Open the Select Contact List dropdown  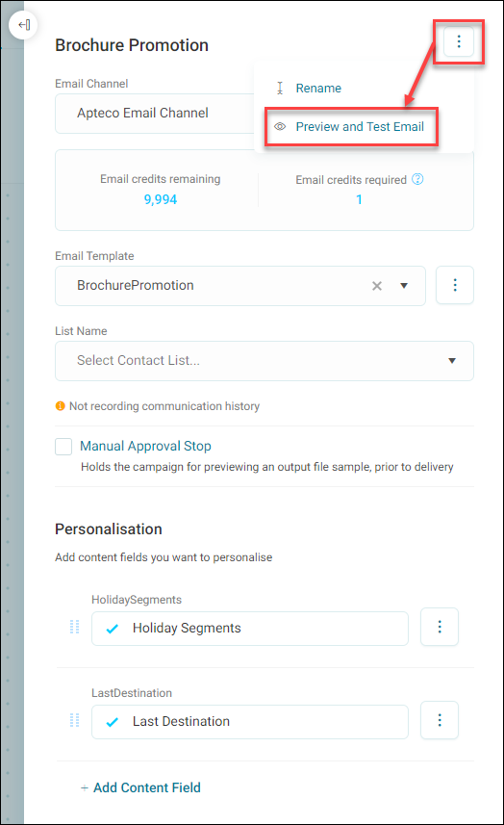pyautogui.click(x=265, y=361)
